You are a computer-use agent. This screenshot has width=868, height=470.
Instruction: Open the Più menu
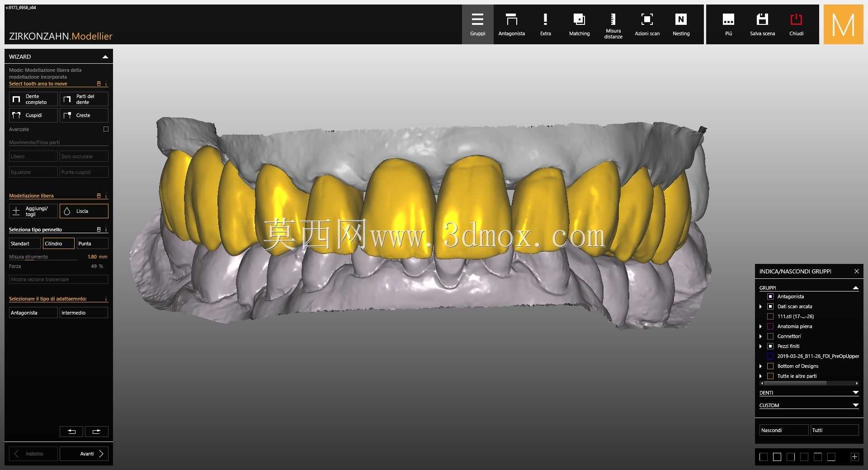click(x=728, y=24)
